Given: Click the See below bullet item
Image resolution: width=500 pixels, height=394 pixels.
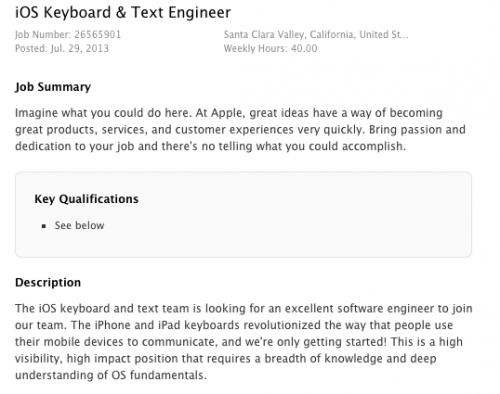Looking at the screenshot, I should 79,226.
